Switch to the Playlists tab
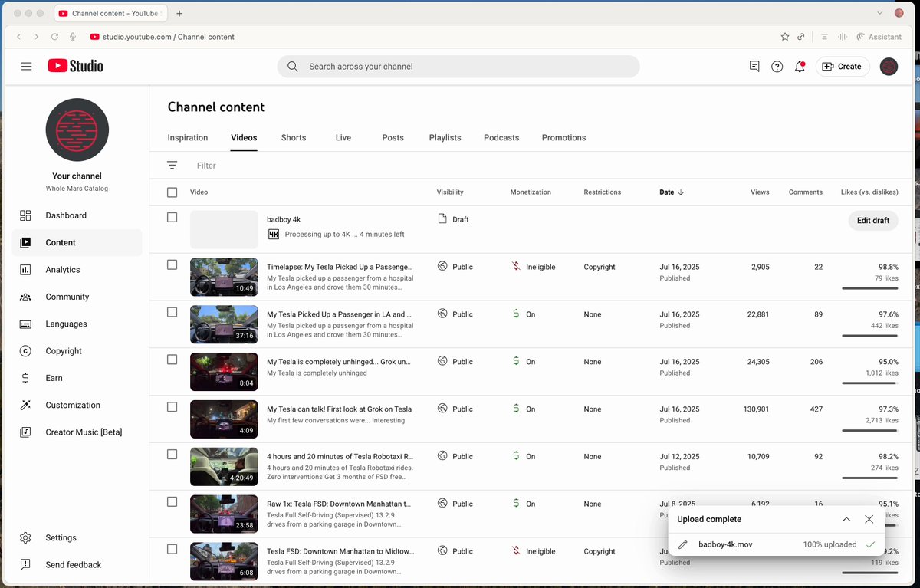920x588 pixels. (x=445, y=138)
